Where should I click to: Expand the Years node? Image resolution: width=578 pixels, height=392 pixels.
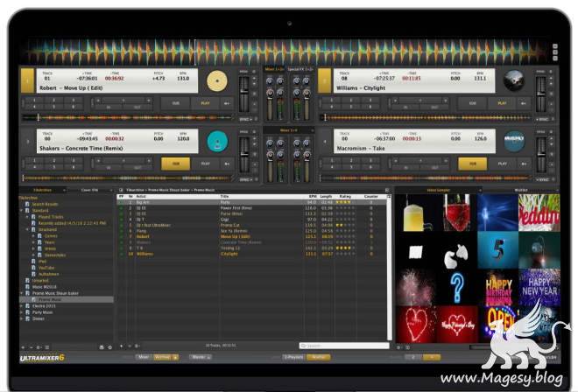click(x=33, y=242)
